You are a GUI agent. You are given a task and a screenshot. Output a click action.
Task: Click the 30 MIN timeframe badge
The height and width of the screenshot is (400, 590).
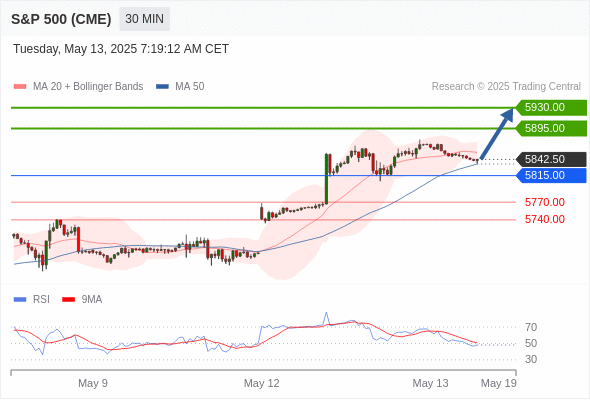click(144, 19)
